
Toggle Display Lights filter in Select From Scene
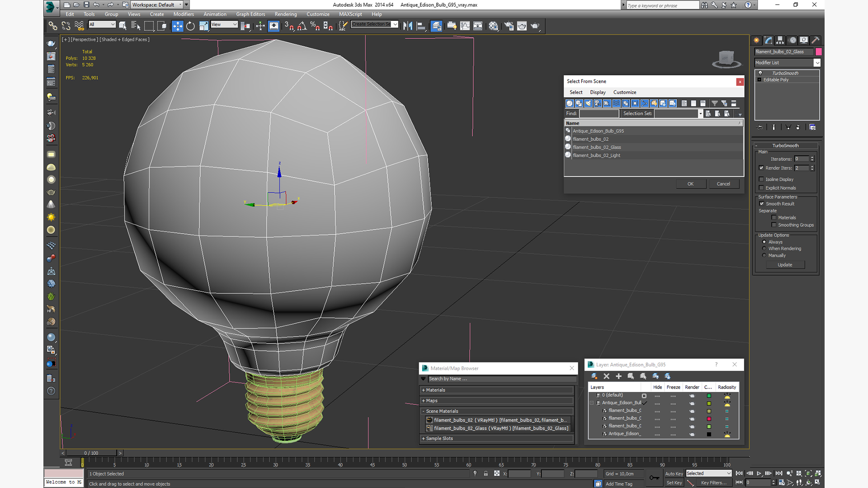588,103
